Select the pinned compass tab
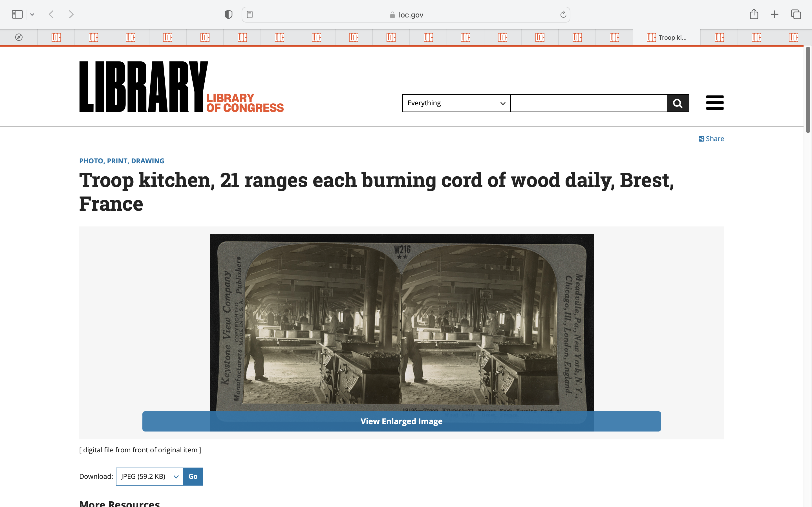 pos(19,37)
